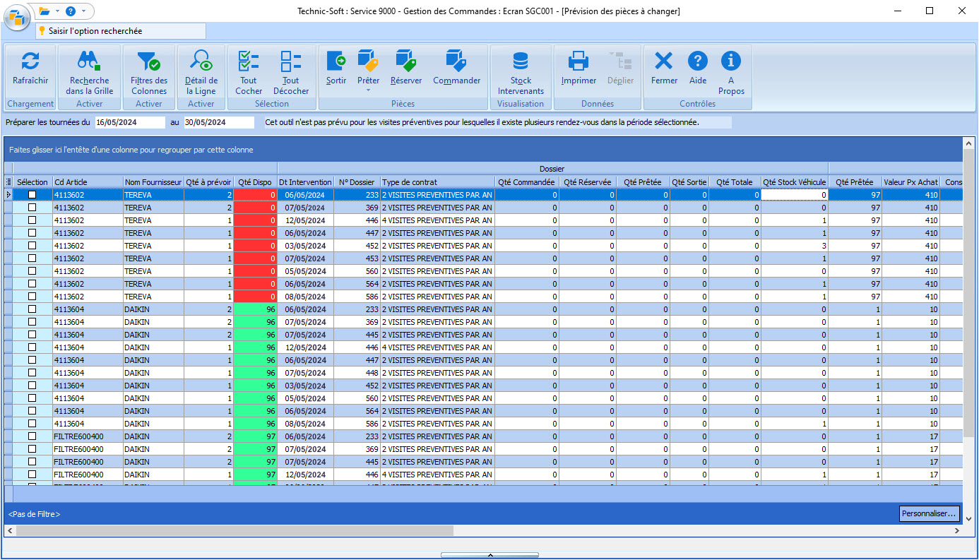This screenshot has height=560, width=979.
Task: Open Stock Intervenants database view
Action: click(521, 62)
